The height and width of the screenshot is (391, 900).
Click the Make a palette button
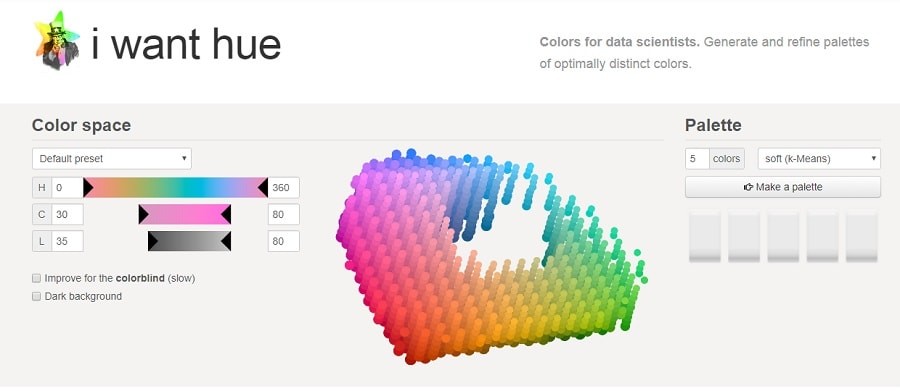[783, 187]
